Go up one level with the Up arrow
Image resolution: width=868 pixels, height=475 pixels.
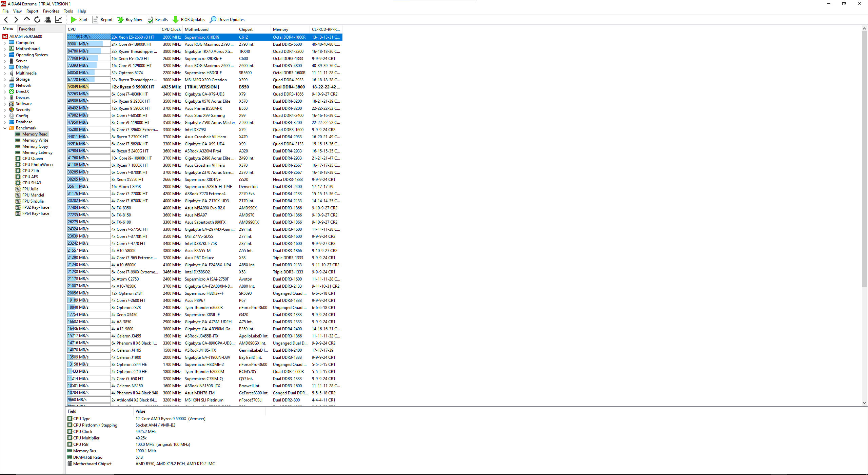click(x=26, y=19)
